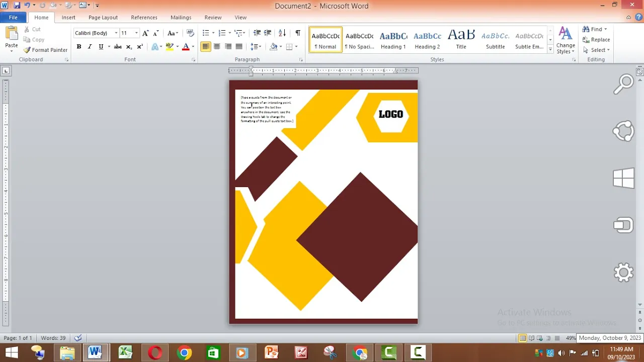The width and height of the screenshot is (644, 362).
Task: Click the Numbering list icon
Action: tap(222, 33)
